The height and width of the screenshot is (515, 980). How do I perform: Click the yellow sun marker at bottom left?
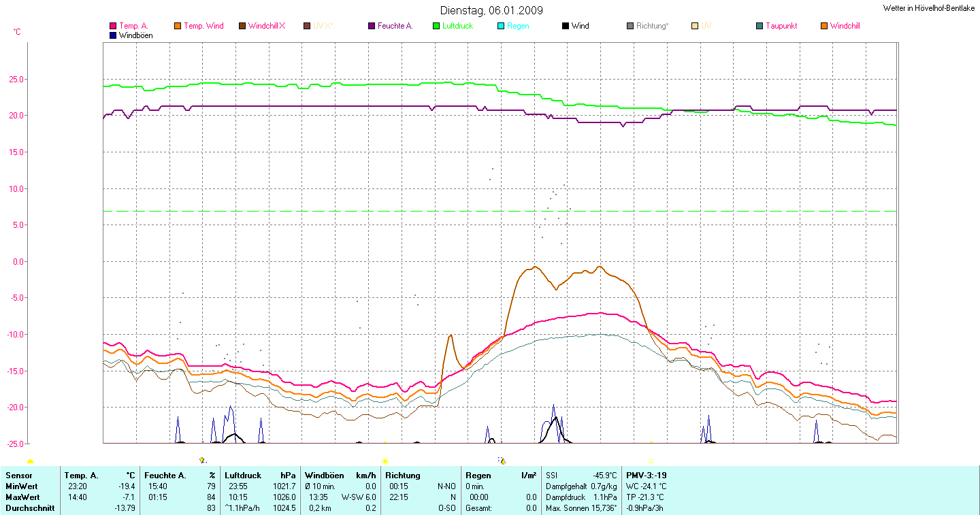pyautogui.click(x=30, y=462)
